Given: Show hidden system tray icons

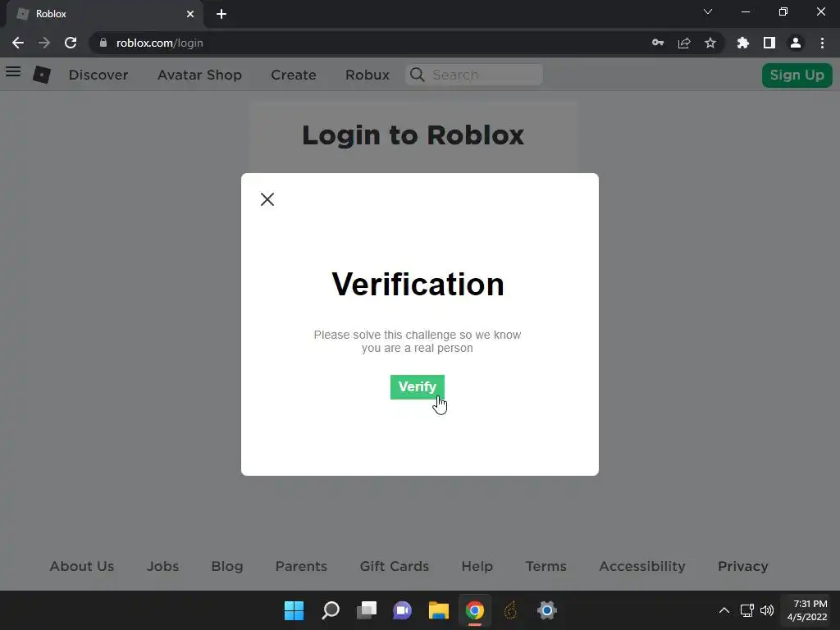Looking at the screenshot, I should tap(724, 610).
